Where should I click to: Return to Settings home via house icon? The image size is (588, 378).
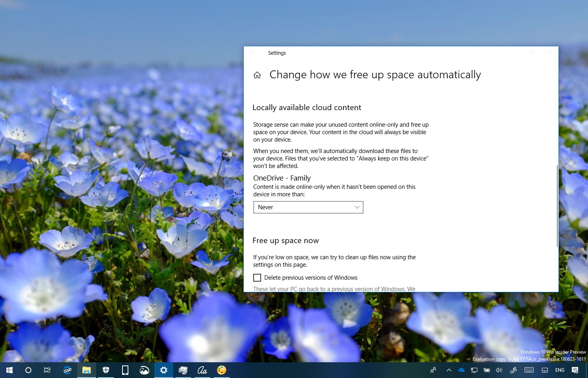(x=257, y=75)
